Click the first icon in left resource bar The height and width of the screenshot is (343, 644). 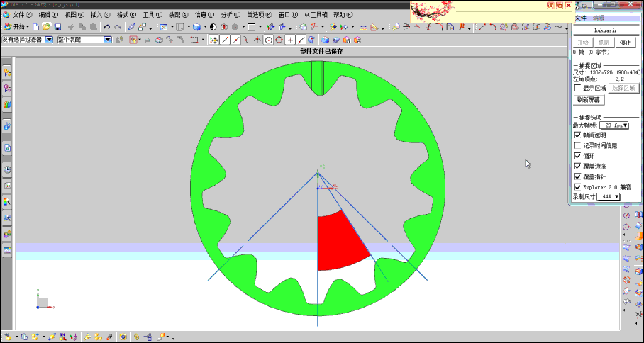click(x=7, y=72)
